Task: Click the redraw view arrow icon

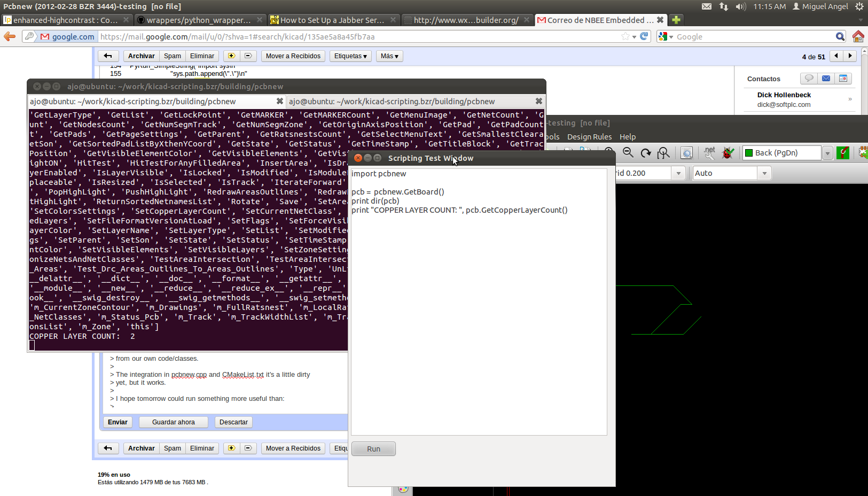Action: (646, 153)
